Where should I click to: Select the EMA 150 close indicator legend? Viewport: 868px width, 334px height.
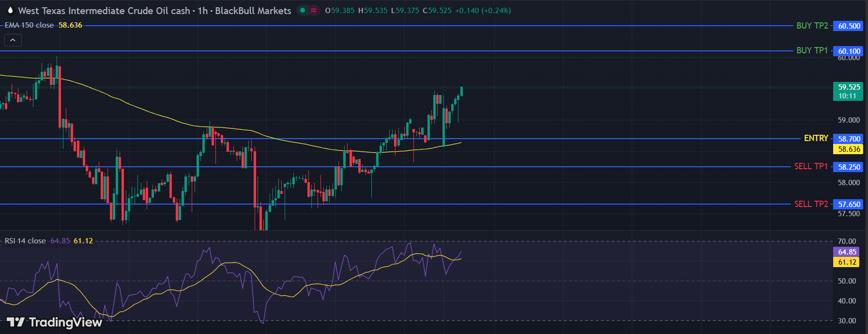(30, 25)
